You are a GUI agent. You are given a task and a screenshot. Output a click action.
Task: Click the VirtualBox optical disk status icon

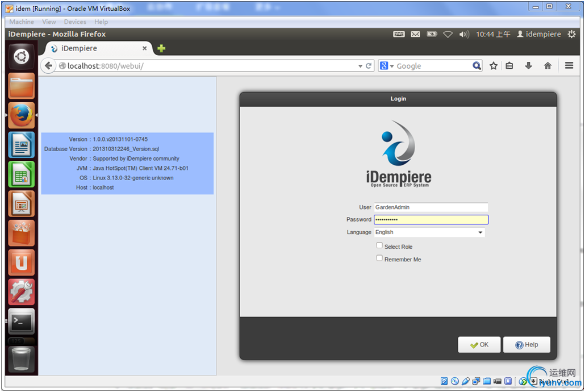click(455, 381)
